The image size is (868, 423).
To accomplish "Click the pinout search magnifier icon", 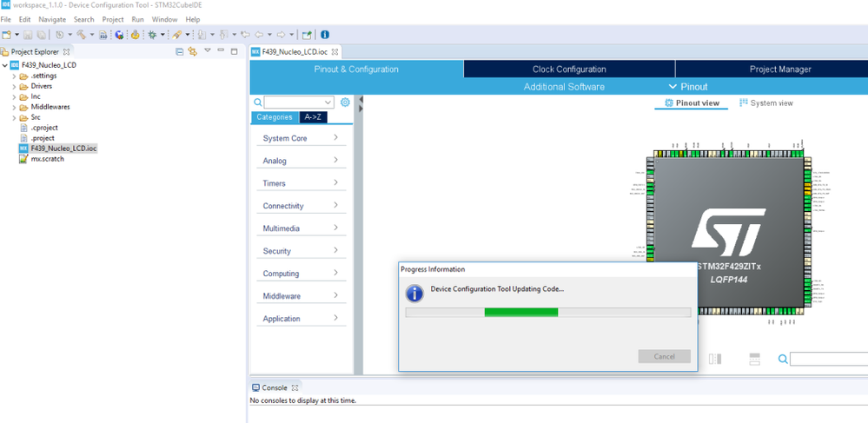I will click(783, 360).
